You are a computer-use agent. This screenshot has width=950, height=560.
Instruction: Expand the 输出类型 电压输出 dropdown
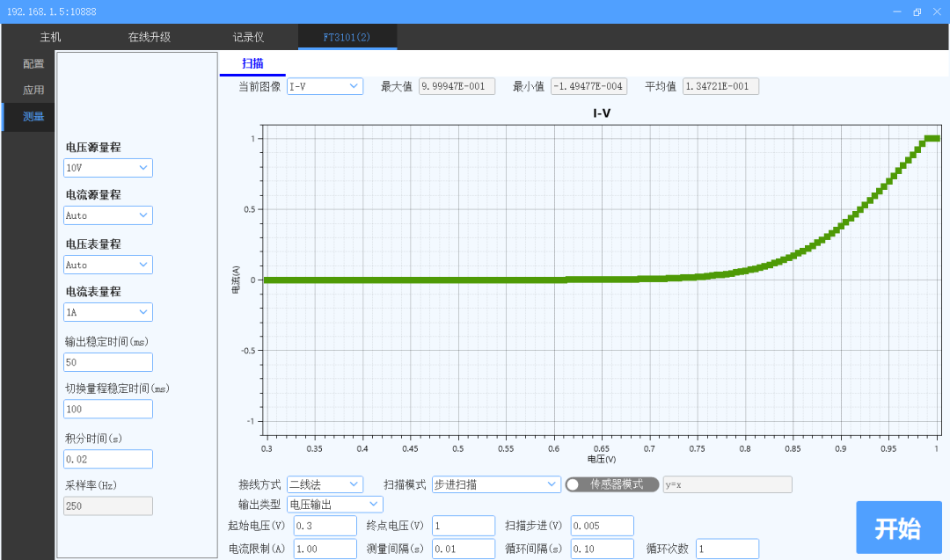(335, 505)
